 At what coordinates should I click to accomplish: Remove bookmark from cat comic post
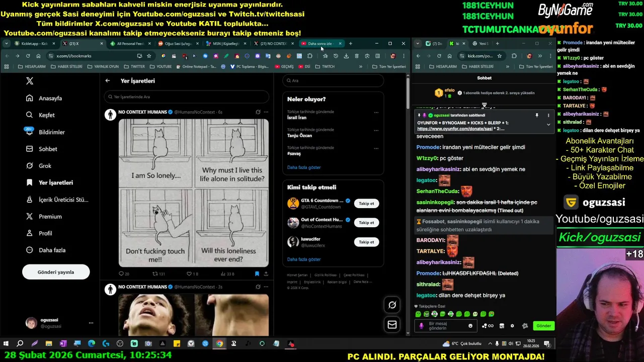257,274
